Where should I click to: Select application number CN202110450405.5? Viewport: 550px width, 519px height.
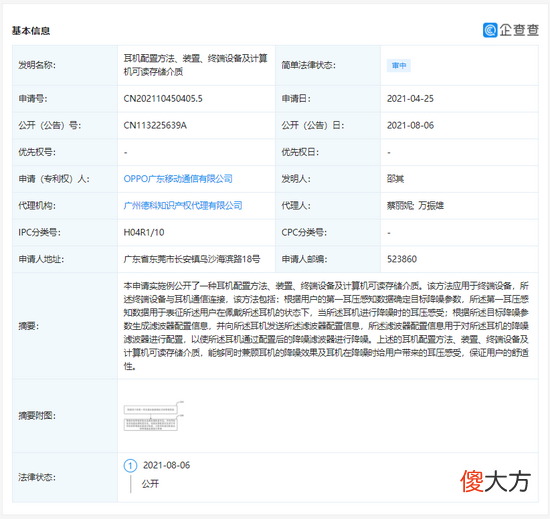(x=163, y=99)
